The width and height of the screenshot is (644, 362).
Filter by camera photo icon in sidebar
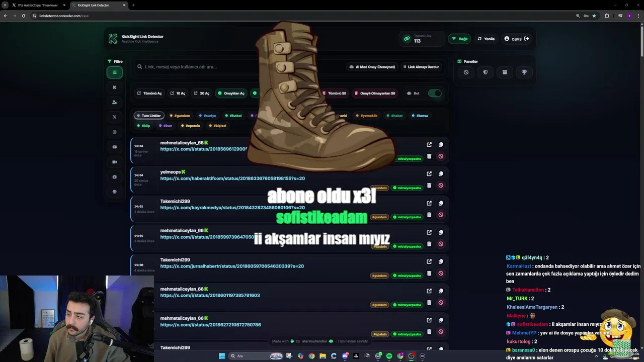(x=115, y=177)
